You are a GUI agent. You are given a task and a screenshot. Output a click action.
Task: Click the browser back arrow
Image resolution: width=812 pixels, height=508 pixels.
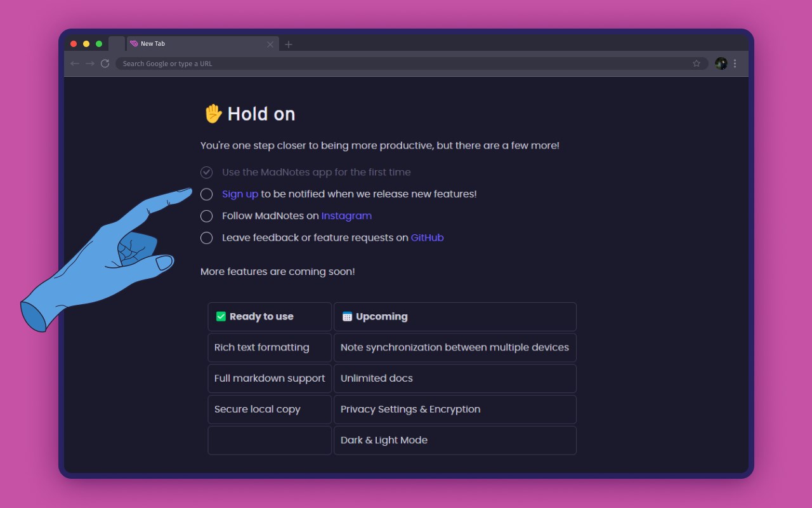[x=75, y=63]
